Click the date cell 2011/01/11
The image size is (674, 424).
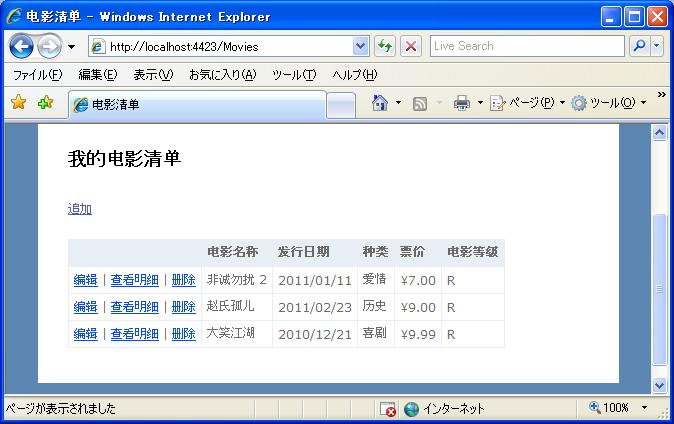pyautogui.click(x=315, y=280)
